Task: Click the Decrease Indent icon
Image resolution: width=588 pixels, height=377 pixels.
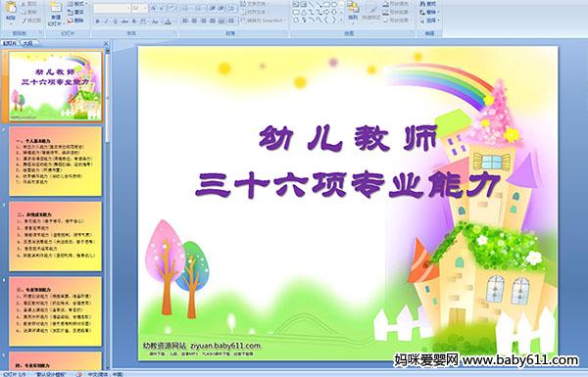Action: coord(213,8)
